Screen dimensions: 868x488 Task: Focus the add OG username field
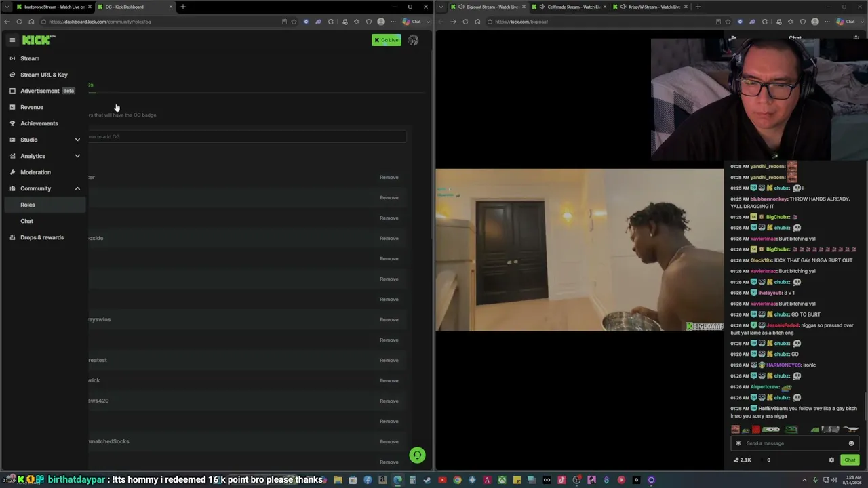[247, 136]
